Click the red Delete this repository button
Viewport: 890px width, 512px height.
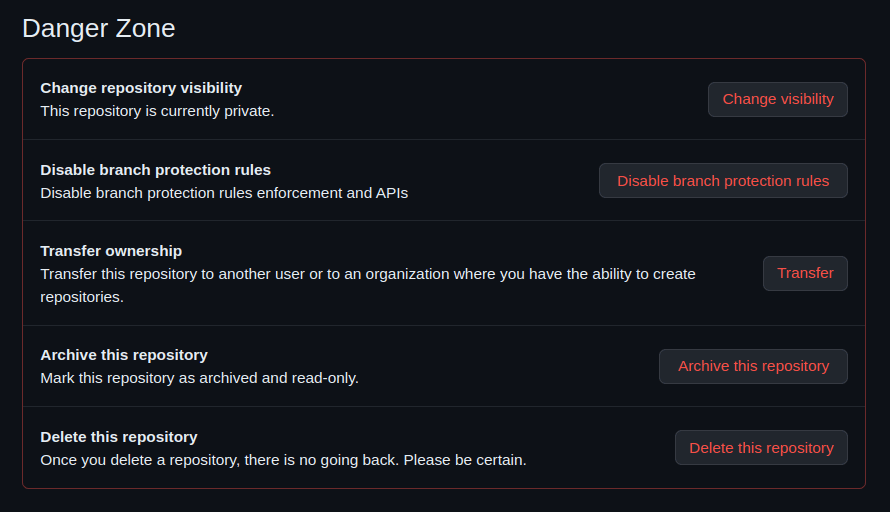(761, 447)
